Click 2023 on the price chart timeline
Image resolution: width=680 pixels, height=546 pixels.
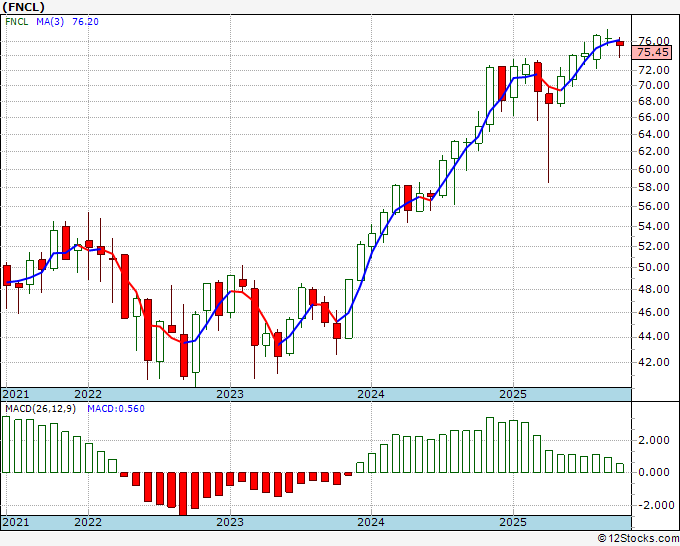(230, 394)
